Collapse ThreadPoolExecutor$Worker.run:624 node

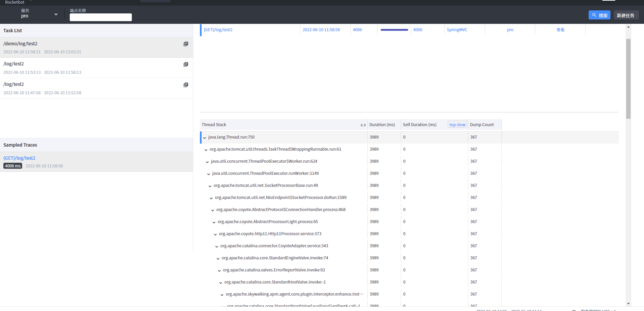207,162
